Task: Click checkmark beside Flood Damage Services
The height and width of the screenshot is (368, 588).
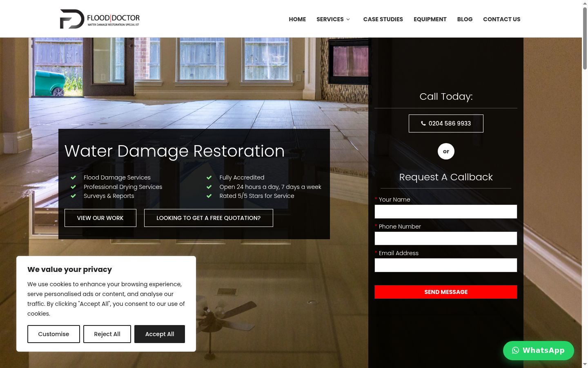Action: click(73, 177)
